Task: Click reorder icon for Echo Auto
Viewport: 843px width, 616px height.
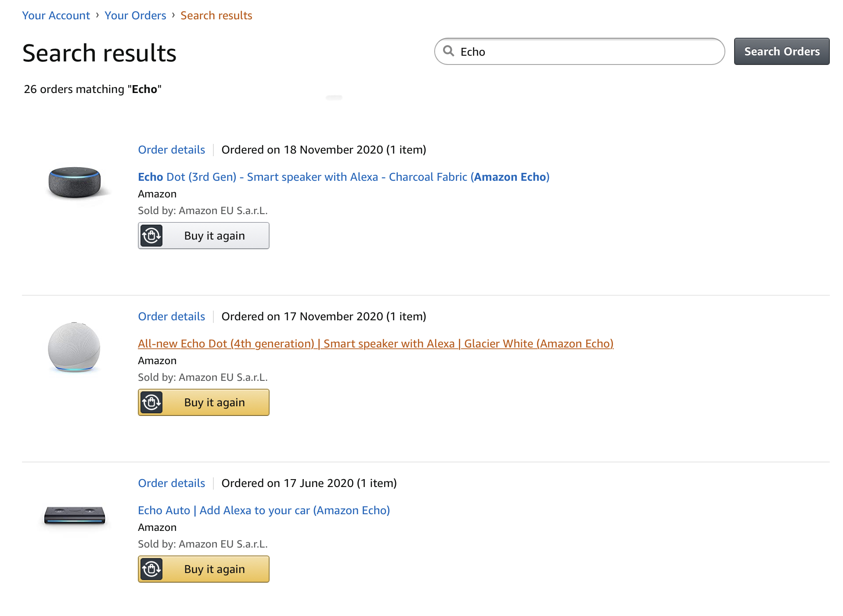Action: 151,569
